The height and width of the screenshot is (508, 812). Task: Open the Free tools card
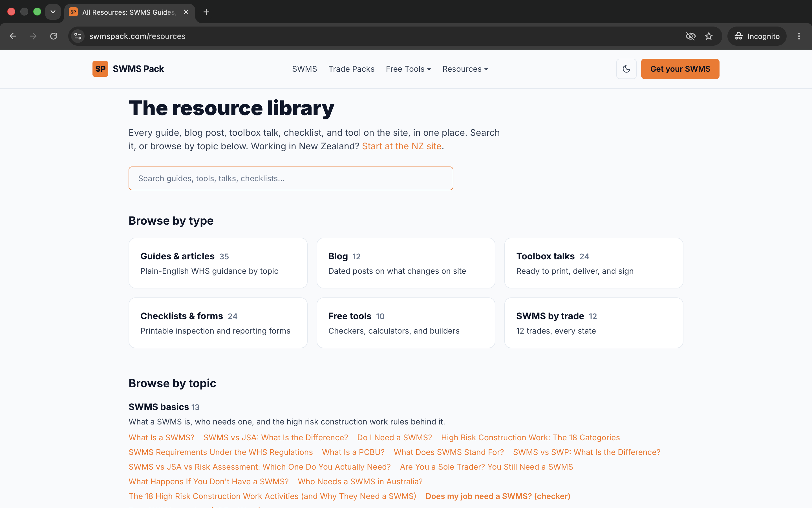pyautogui.click(x=406, y=323)
